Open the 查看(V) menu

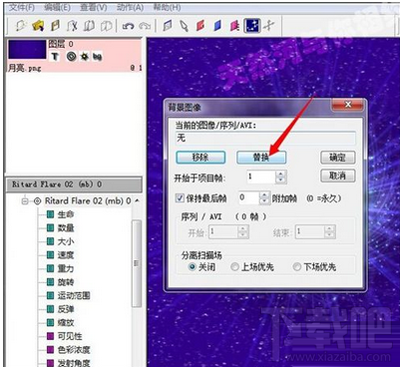point(94,7)
